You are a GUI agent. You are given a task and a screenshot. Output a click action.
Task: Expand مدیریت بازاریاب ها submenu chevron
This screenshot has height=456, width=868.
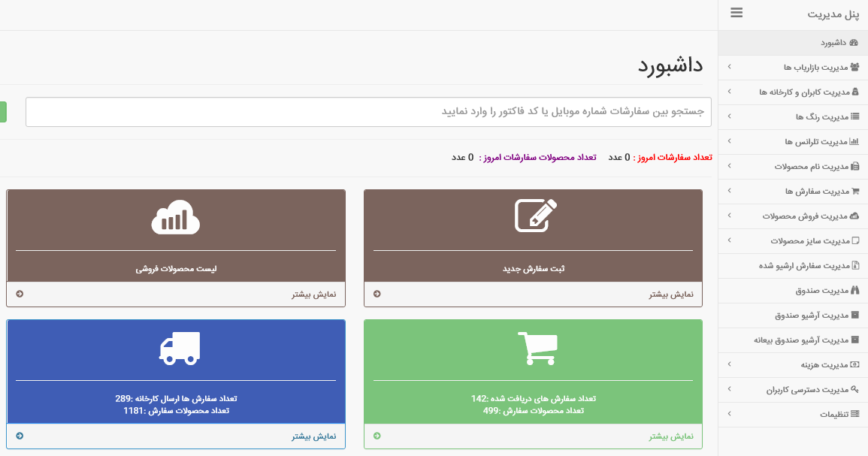pyautogui.click(x=729, y=68)
